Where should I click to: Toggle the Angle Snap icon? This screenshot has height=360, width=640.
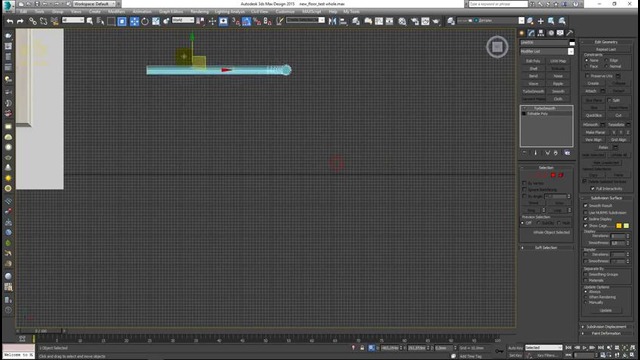pyautogui.click(x=246, y=21)
